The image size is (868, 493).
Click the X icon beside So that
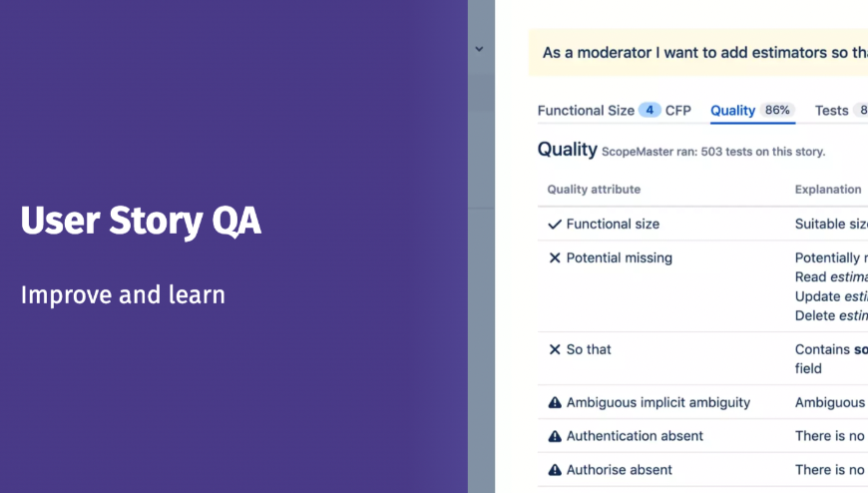[x=555, y=349]
